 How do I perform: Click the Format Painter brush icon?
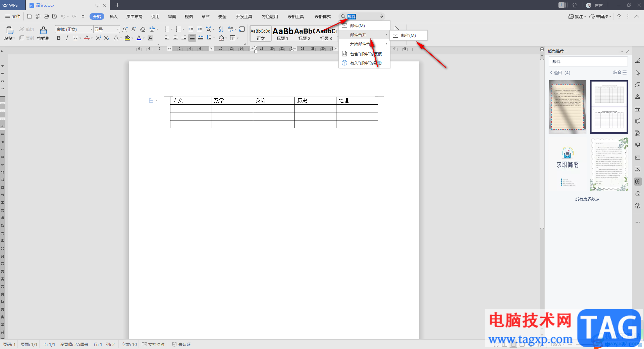43,30
